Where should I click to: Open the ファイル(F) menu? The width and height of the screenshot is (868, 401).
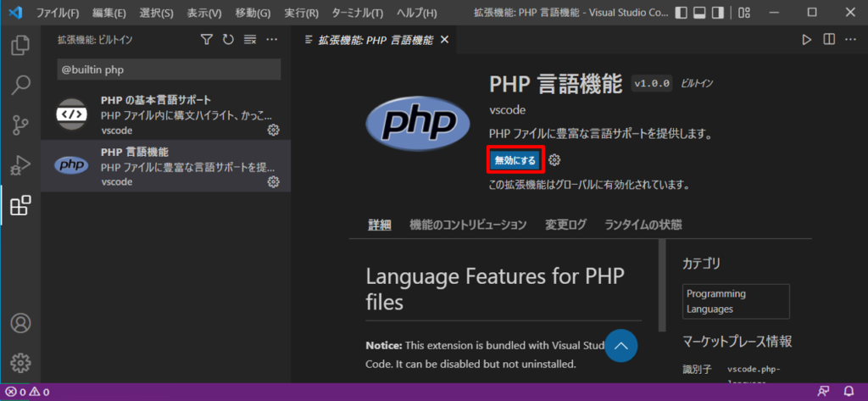pyautogui.click(x=58, y=12)
